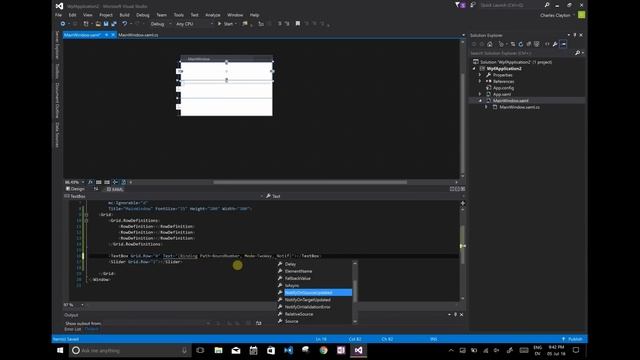The width and height of the screenshot is (640, 360).
Task: Select the Solution 'WpfApplication2' node
Action: [x=516, y=62]
